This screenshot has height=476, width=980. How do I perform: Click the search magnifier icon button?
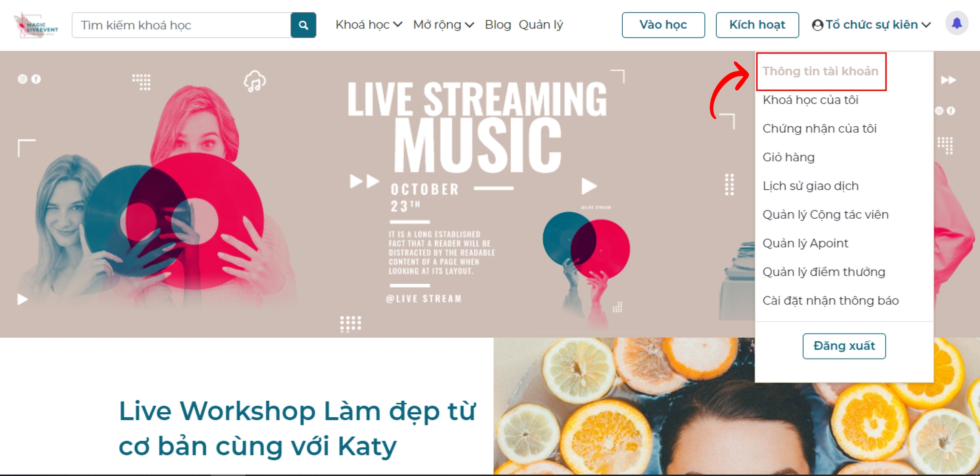click(303, 25)
